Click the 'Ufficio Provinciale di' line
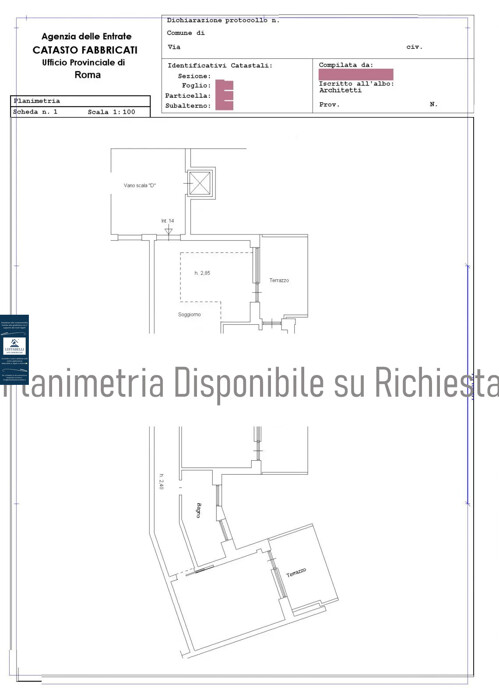Screen dimensions: 499x700 coord(83,62)
